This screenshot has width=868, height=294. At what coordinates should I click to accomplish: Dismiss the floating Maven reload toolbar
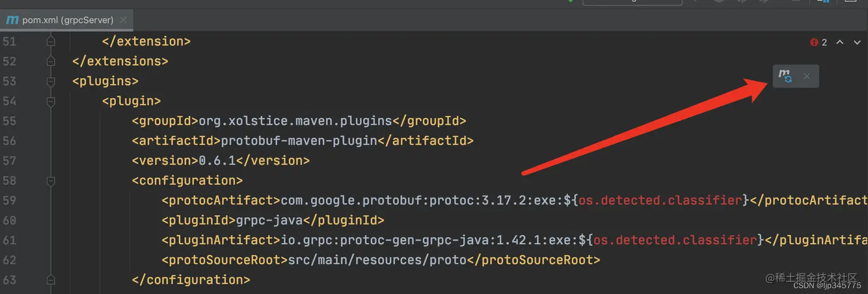tap(807, 76)
